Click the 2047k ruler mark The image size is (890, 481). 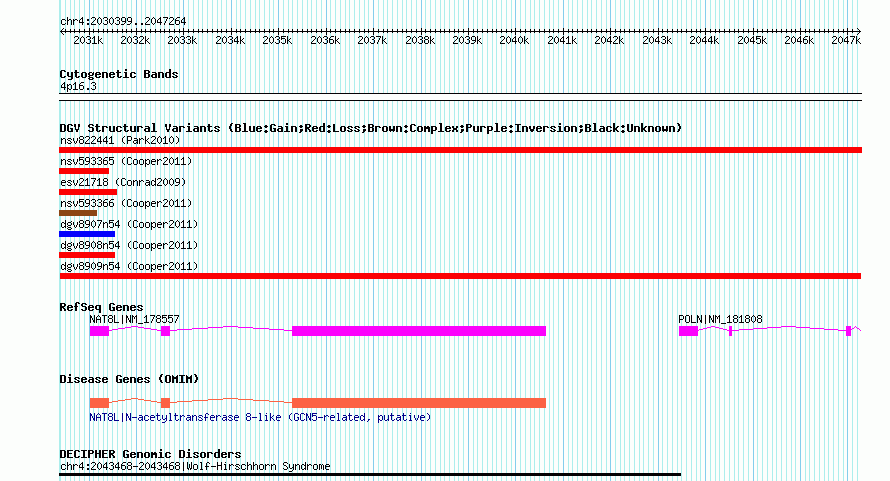pyautogui.click(x=846, y=40)
